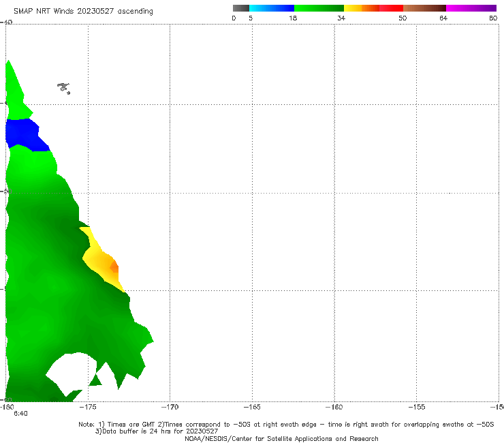Click the -180 longitude axis label
Image resolution: width=504 pixels, height=443 pixels.
(x=7, y=407)
